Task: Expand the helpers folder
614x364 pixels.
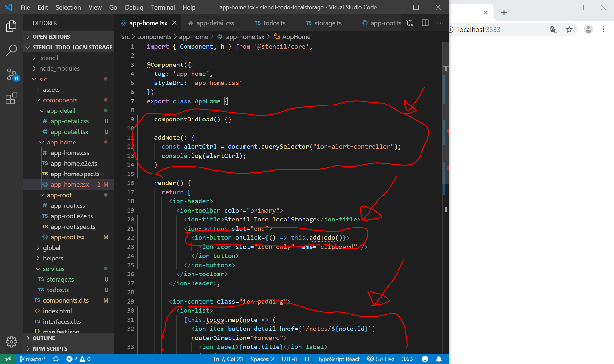Action: tap(68, 258)
